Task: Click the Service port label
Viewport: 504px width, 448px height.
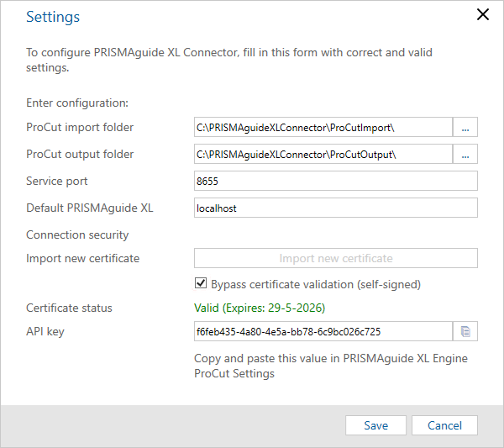Action: pos(57,181)
